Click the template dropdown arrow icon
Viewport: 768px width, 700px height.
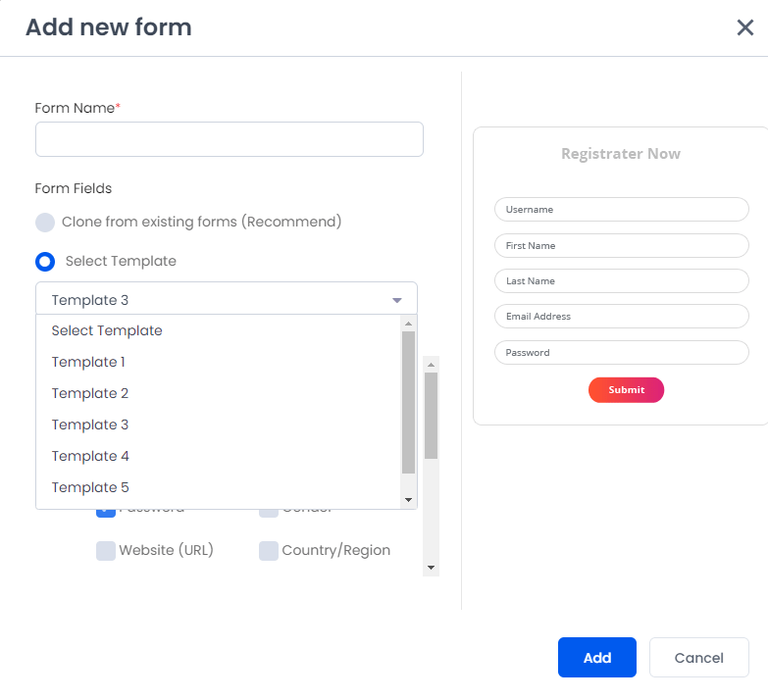click(x=396, y=300)
